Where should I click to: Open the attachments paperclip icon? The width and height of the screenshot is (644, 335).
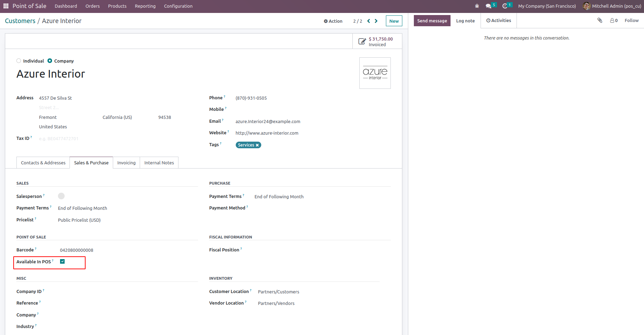[x=600, y=20]
